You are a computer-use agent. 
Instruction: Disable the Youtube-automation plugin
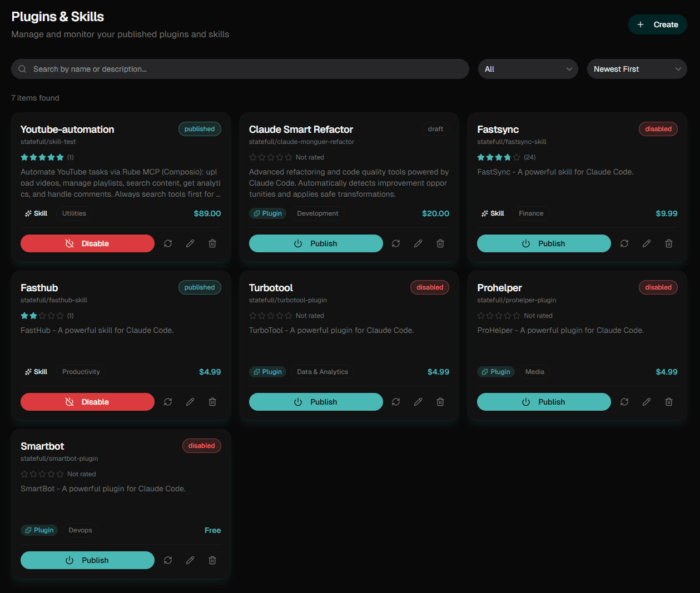pos(87,243)
